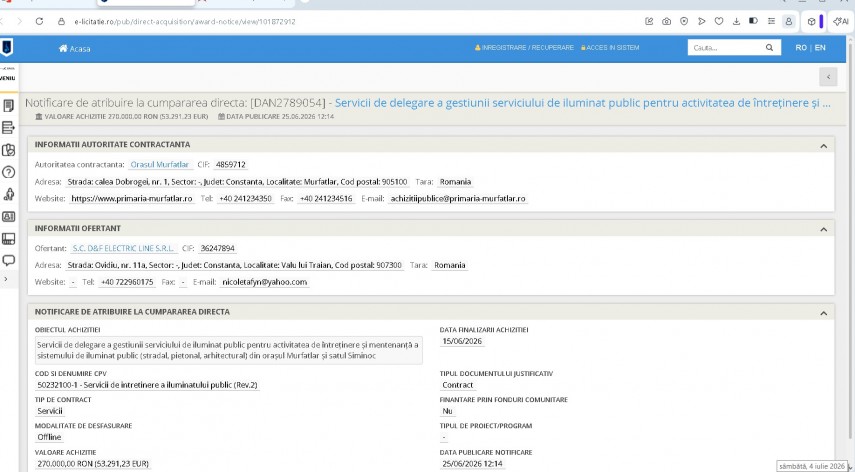Open the document page icon in sidebar
The image size is (855, 472).
tap(8, 105)
